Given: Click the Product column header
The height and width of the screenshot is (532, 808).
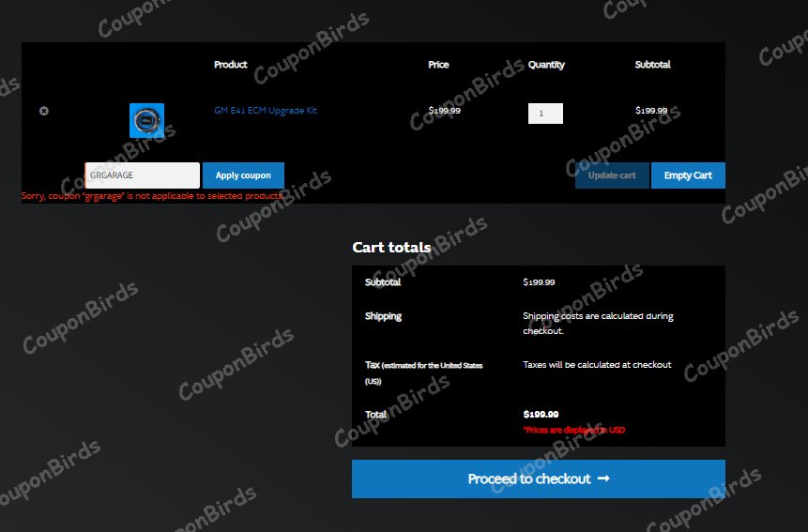Looking at the screenshot, I should coord(231,65).
